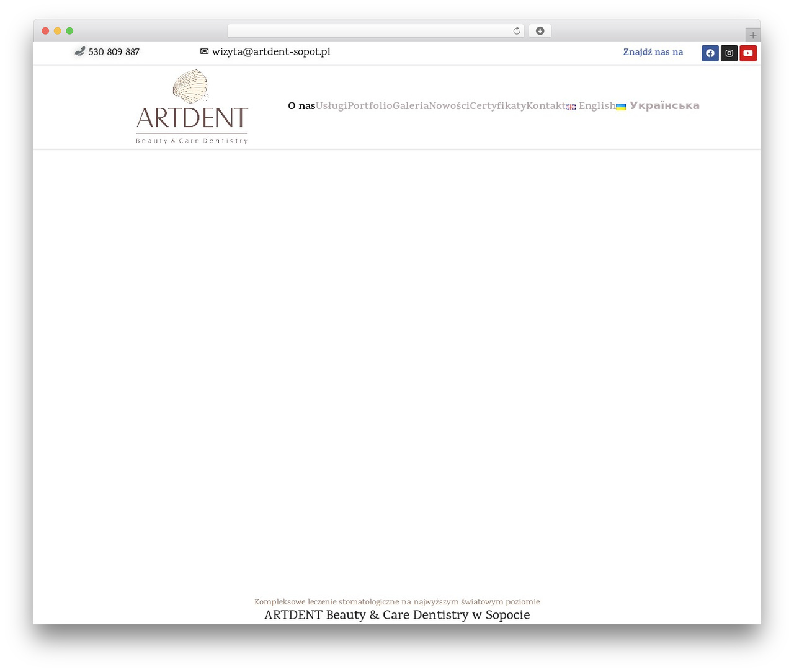Click the Ukrainian flag icon
Screen dimensions: 794x672
click(x=621, y=107)
